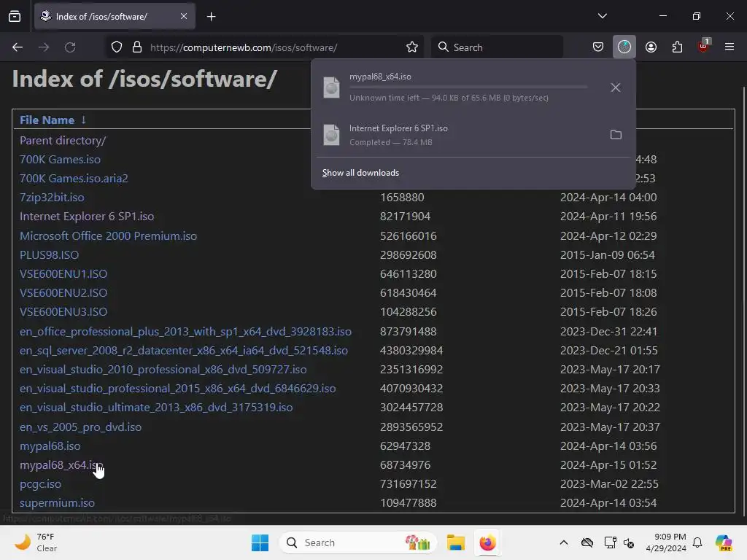Image resolution: width=747 pixels, height=560 pixels.
Task: Click the address bar URL
Action: click(244, 47)
